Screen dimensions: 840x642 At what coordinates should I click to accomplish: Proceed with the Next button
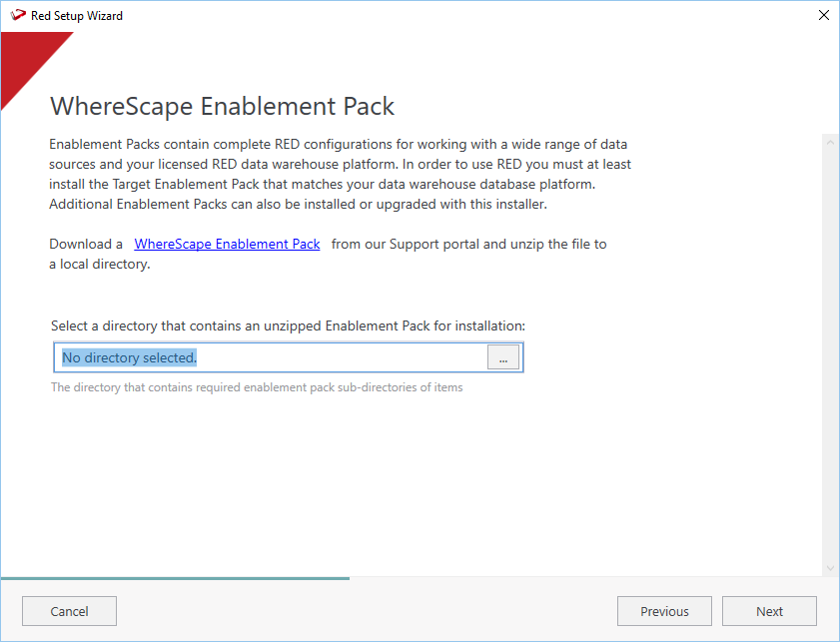(x=769, y=611)
